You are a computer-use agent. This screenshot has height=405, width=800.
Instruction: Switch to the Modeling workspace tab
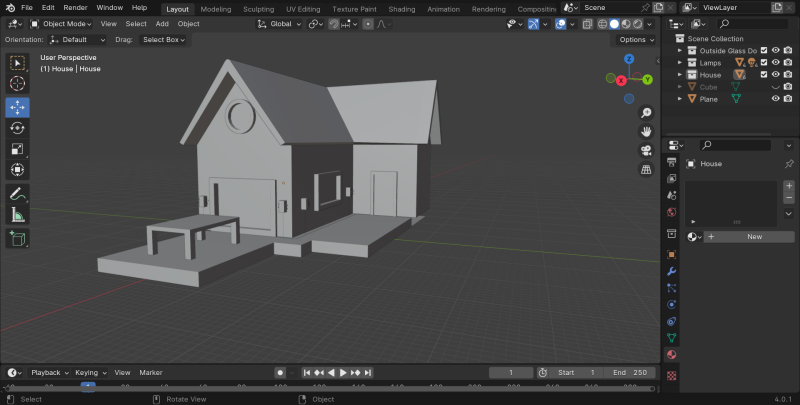(x=216, y=9)
